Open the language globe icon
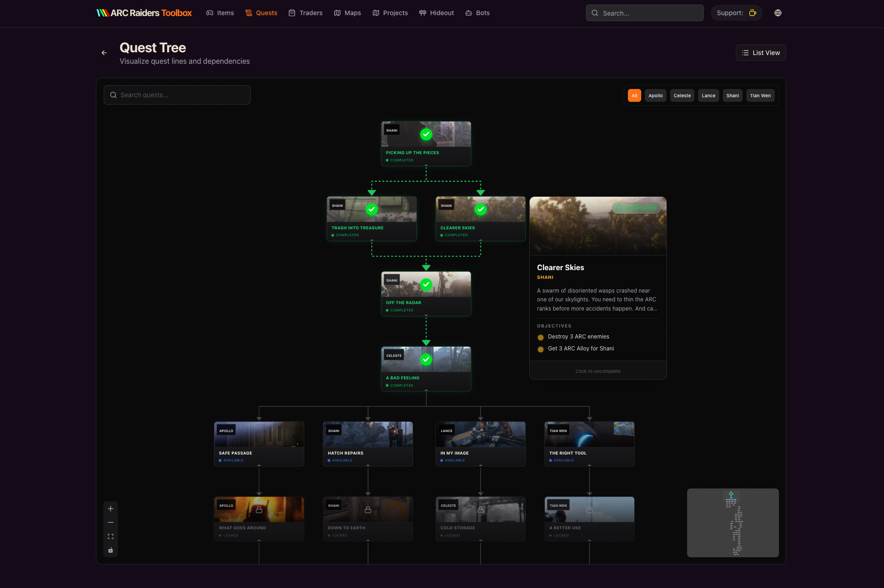Image resolution: width=884 pixels, height=588 pixels. tap(778, 13)
